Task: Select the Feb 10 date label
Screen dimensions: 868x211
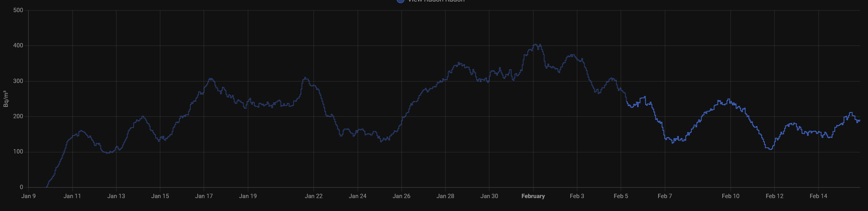Action: [x=730, y=196]
